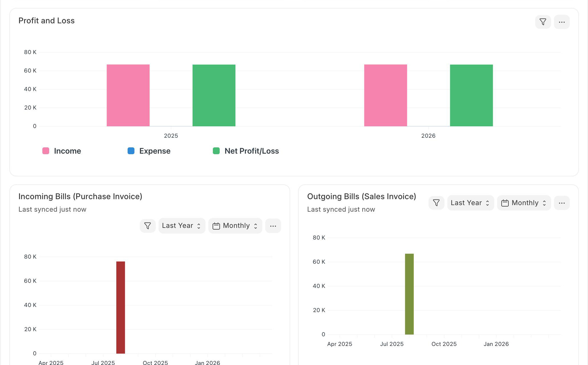This screenshot has width=588, height=365.
Task: Open Outgoing Bills three-dot options menu
Action: tap(562, 203)
